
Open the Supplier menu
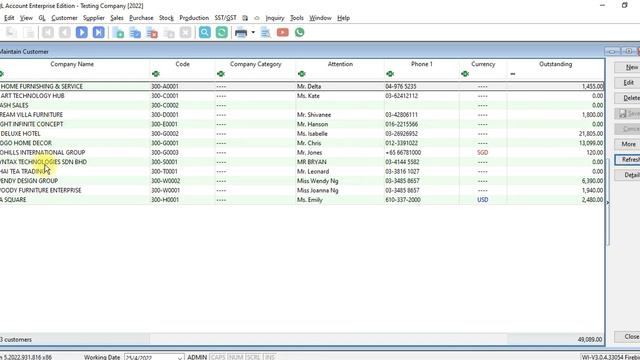[x=94, y=18]
